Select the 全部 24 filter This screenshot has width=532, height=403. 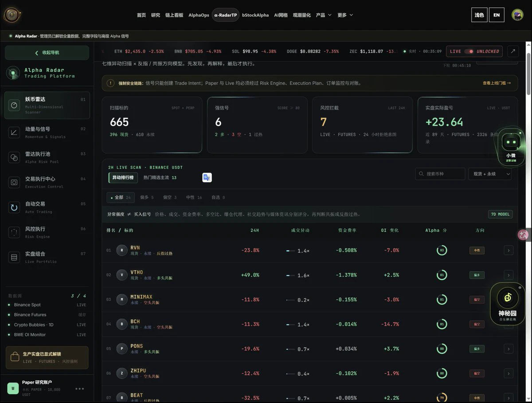(121, 197)
